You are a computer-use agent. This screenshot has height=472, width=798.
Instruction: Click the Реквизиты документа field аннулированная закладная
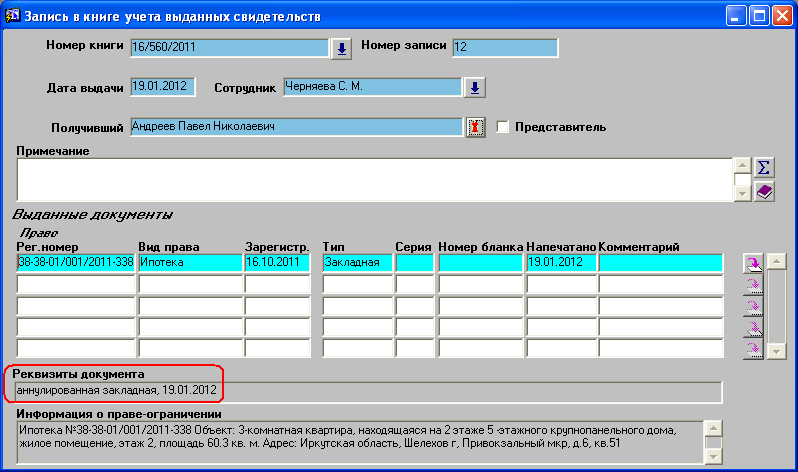click(x=368, y=392)
